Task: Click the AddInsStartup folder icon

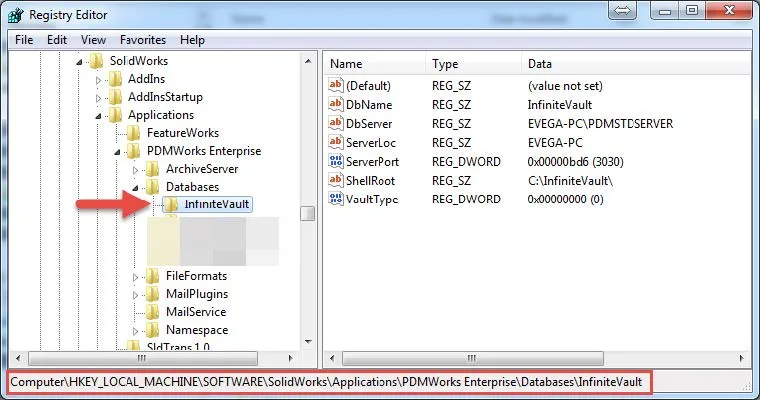Action: (115, 96)
